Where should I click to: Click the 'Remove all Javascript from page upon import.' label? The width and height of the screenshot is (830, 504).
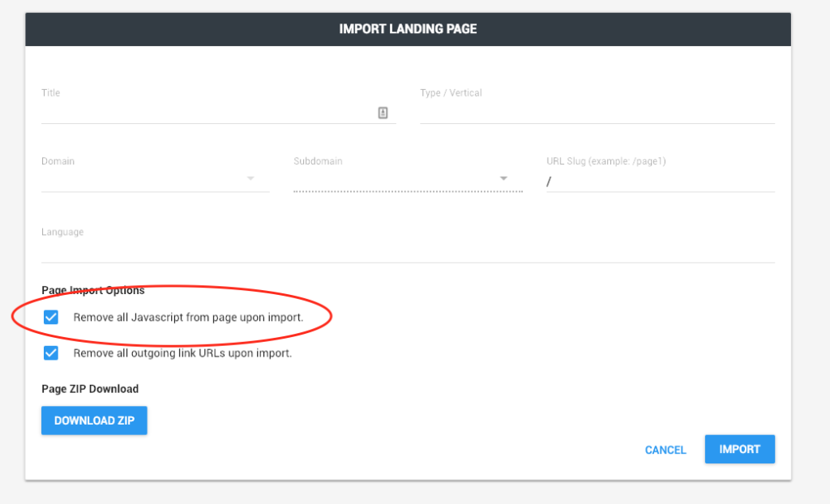[x=188, y=317]
